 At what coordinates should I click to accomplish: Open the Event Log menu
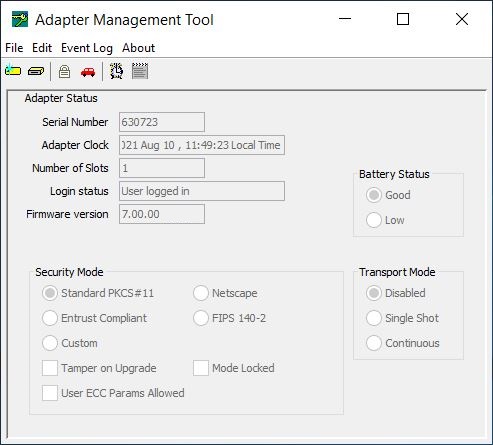click(87, 48)
